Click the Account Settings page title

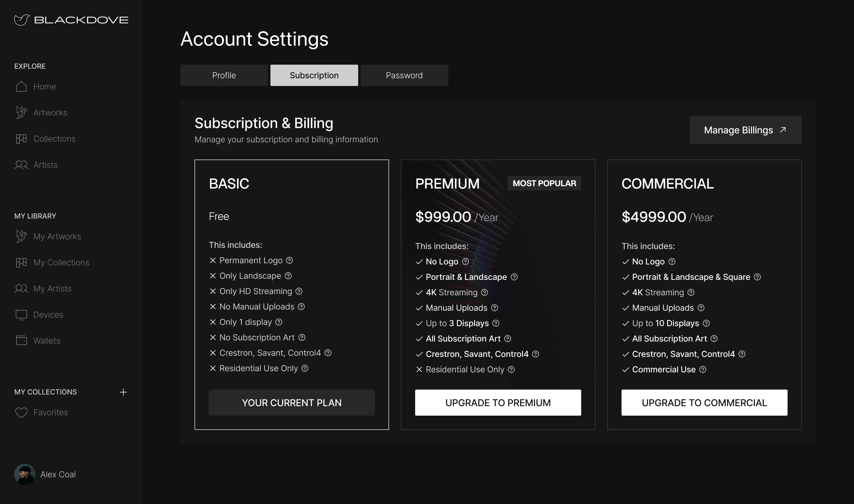pyautogui.click(x=254, y=39)
